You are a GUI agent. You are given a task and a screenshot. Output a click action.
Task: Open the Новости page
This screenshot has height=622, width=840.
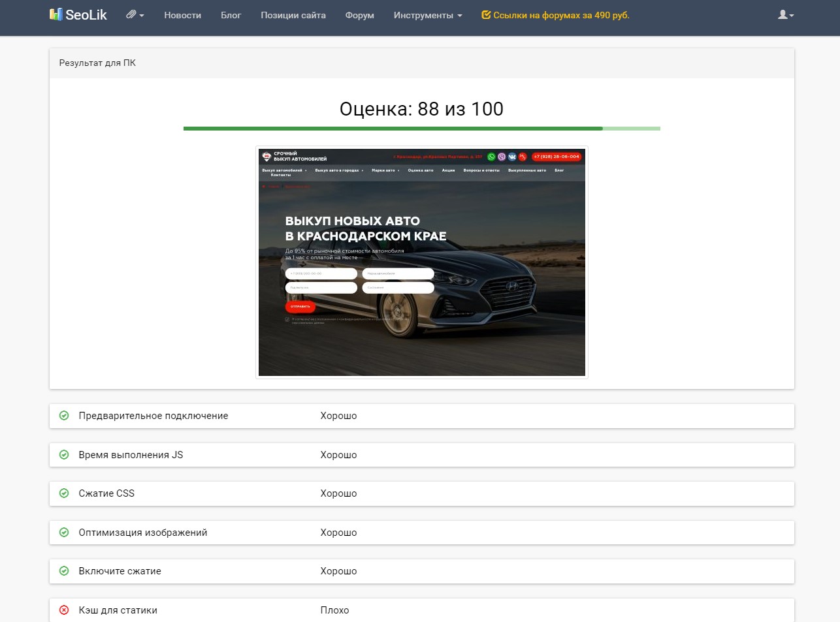point(182,15)
